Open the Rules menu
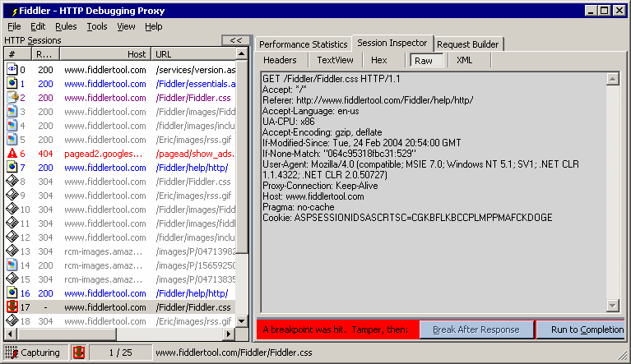Image resolution: width=631 pixels, height=364 pixels. pos(66,26)
